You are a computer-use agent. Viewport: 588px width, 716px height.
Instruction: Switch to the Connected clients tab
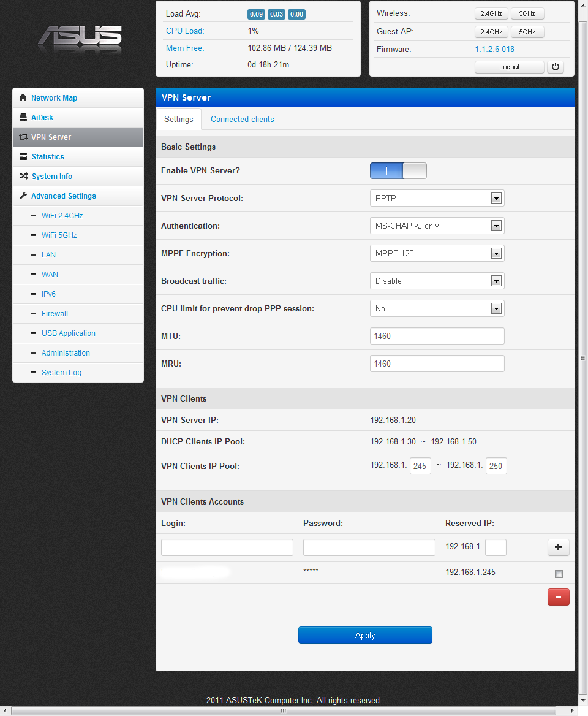click(x=242, y=120)
